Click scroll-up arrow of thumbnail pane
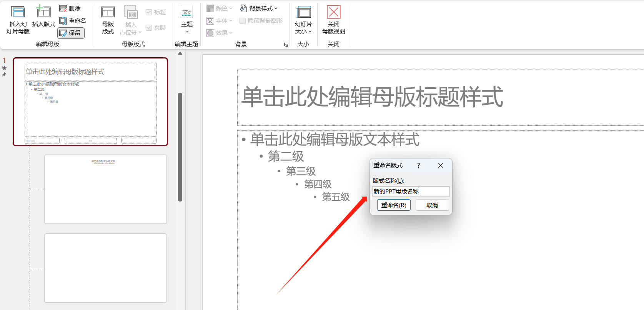The width and height of the screenshot is (644, 310). [180, 53]
